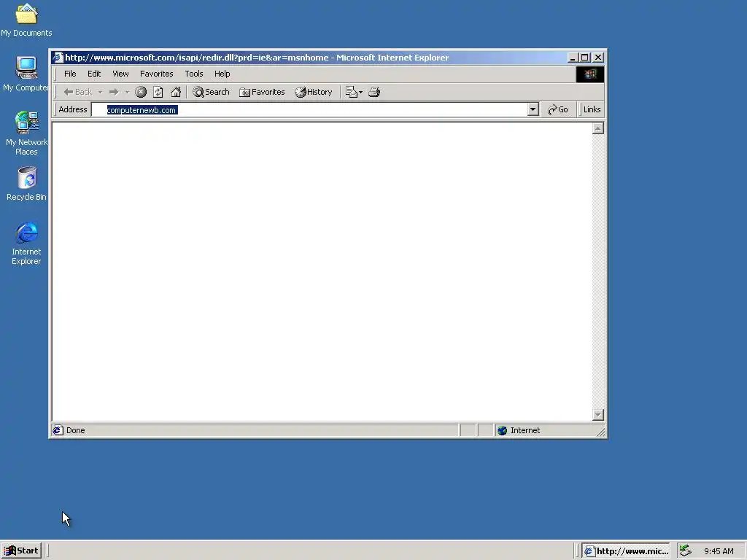Open the Favorites pane toolbar button

click(x=262, y=92)
